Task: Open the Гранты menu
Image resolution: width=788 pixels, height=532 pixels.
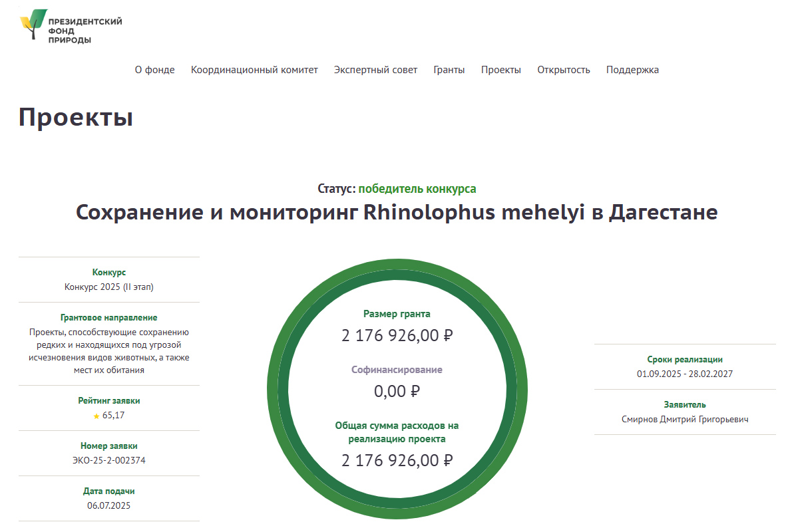Action: click(x=449, y=70)
